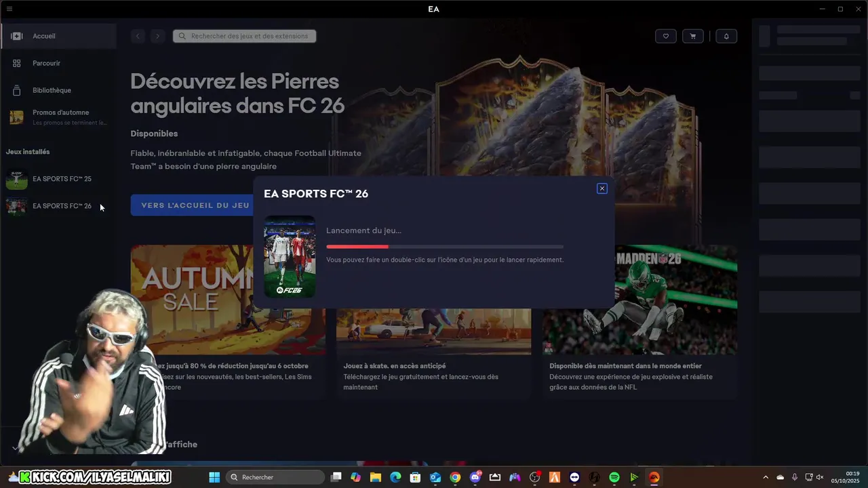Screen dimensions: 868x488
Task: Click 'Jouez à skate. en accès anticipé' text
Action: (395, 366)
